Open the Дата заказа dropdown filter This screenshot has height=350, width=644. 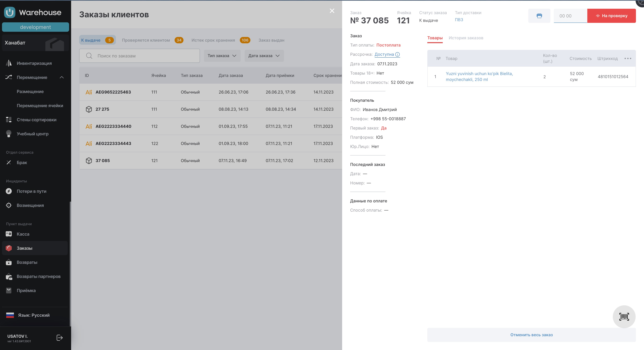[x=264, y=56]
